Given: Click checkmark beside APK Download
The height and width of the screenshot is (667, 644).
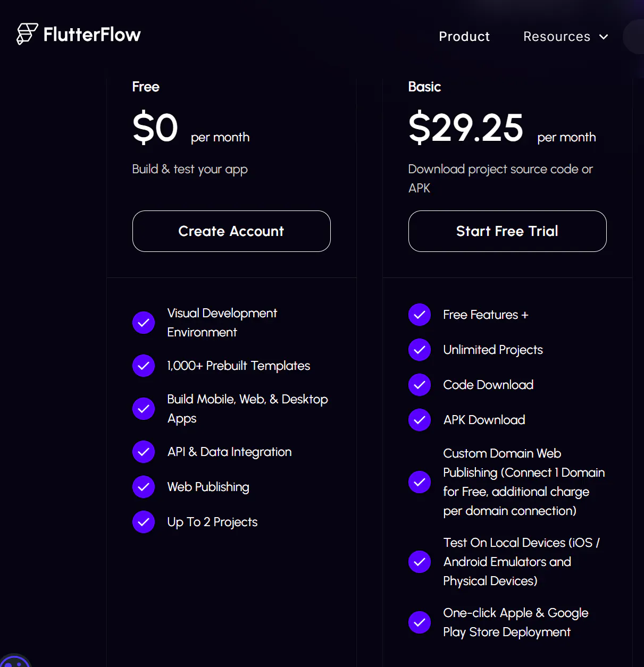Looking at the screenshot, I should [420, 420].
